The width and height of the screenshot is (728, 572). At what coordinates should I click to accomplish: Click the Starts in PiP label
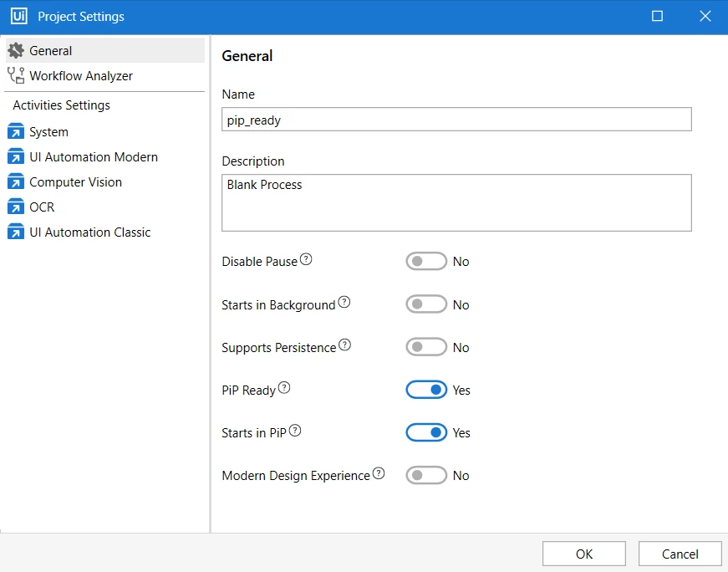[x=254, y=433]
